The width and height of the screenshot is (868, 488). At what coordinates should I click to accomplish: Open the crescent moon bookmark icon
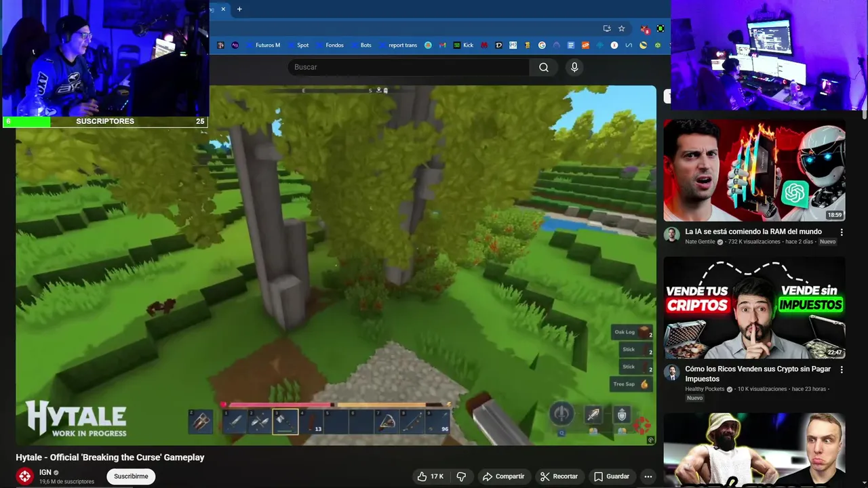coord(644,45)
